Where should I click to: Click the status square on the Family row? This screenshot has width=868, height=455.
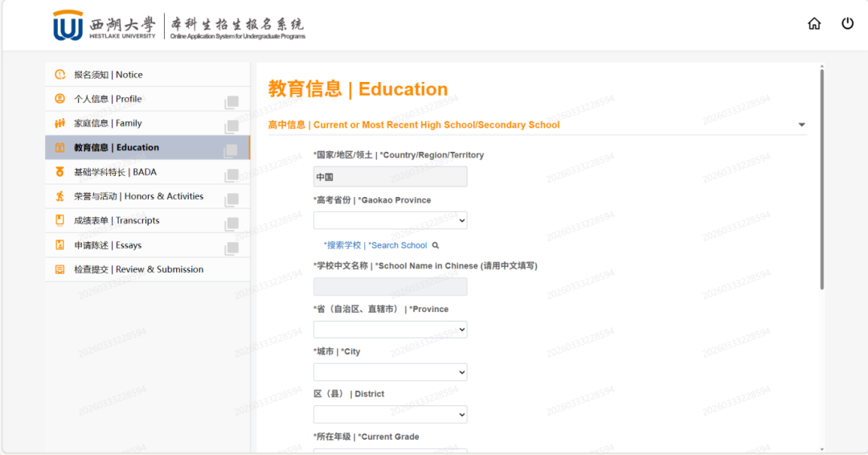pos(231,126)
